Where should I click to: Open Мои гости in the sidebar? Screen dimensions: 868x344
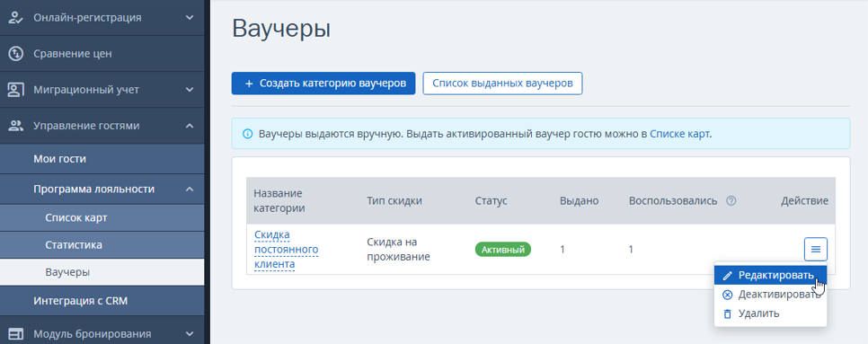pos(102,159)
